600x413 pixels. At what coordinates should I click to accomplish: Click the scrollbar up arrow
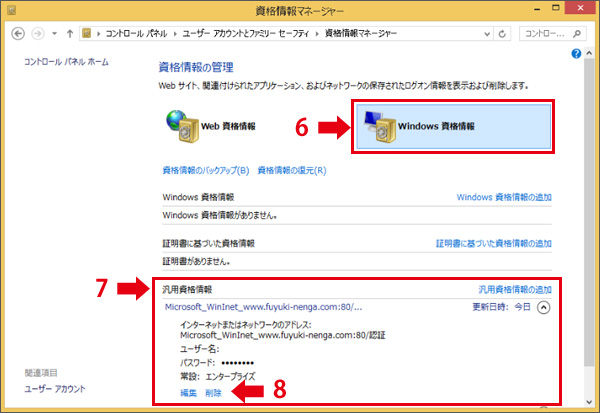tap(589, 54)
